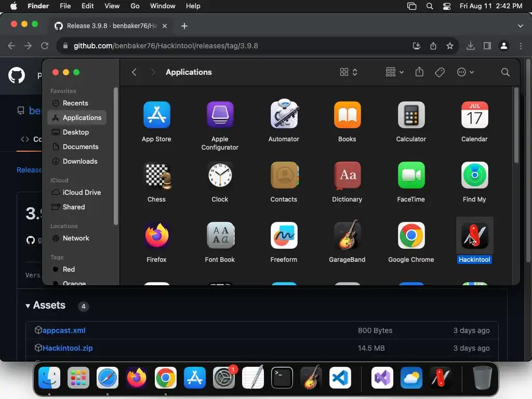Open the View menu
Screen dimensions: 532x399
click(112, 6)
